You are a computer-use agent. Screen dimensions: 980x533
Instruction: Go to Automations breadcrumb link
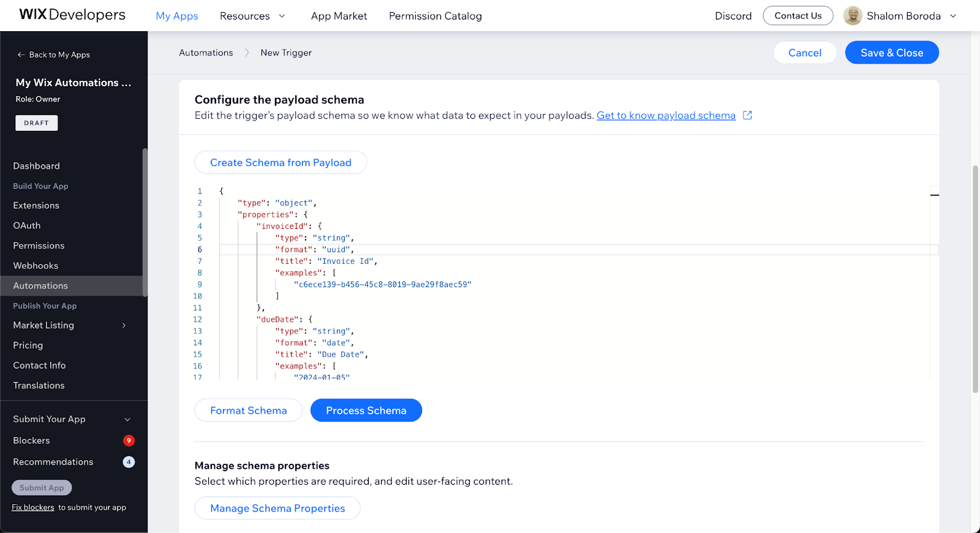206,53
